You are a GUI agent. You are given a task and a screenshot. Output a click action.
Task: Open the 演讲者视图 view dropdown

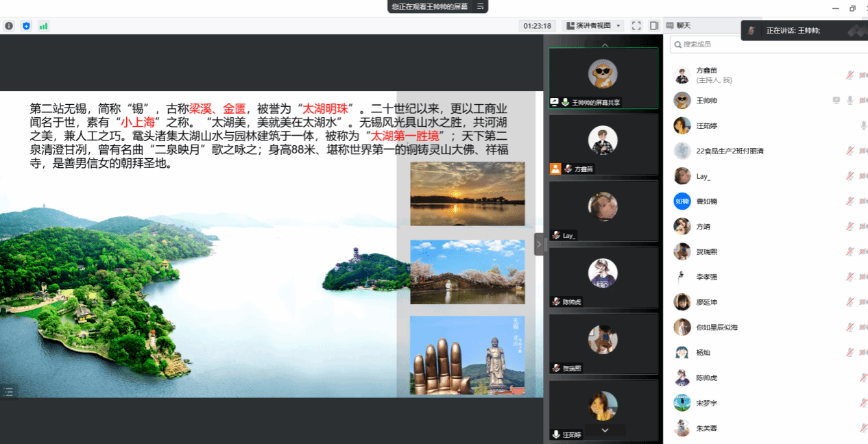coord(593,25)
